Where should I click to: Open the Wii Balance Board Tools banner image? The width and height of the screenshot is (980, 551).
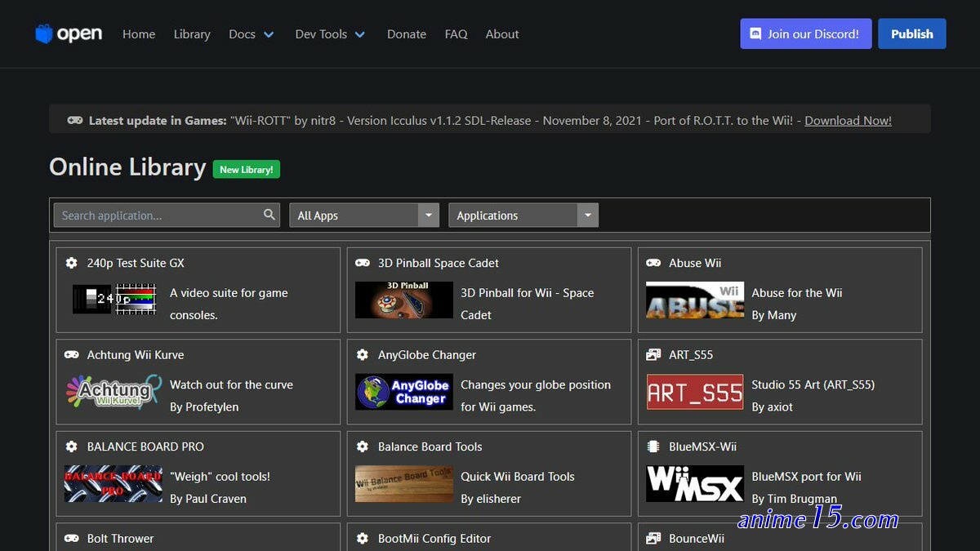[403, 483]
